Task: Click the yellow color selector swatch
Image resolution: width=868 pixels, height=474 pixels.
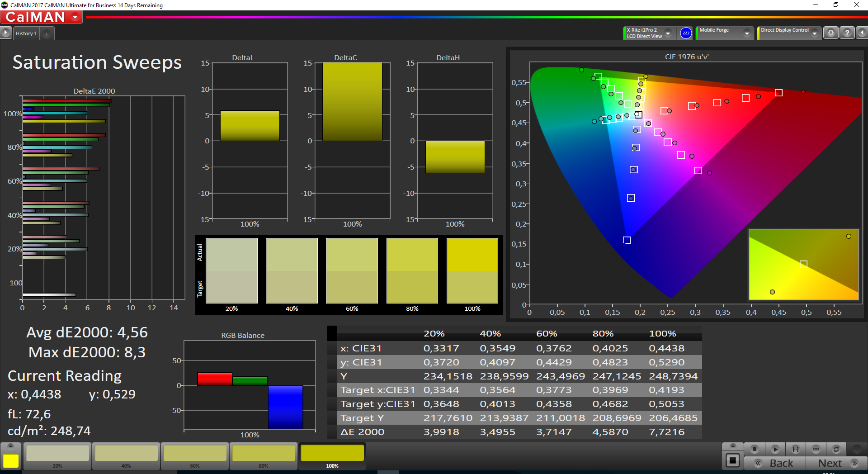Action: point(11,461)
